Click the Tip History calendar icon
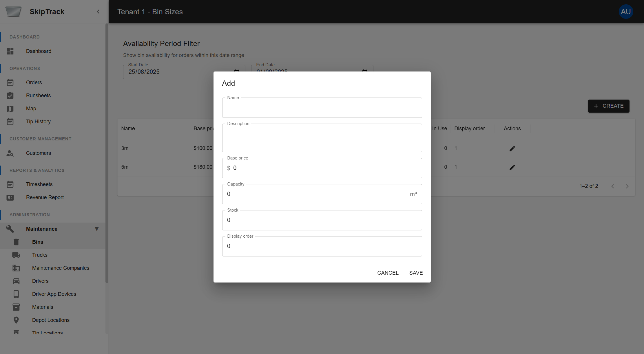 10,122
